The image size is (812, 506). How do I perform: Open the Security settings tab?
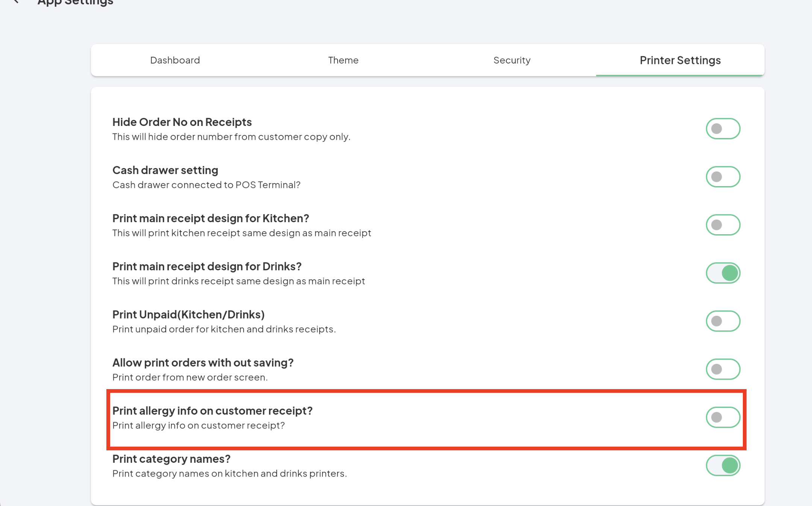pos(512,59)
